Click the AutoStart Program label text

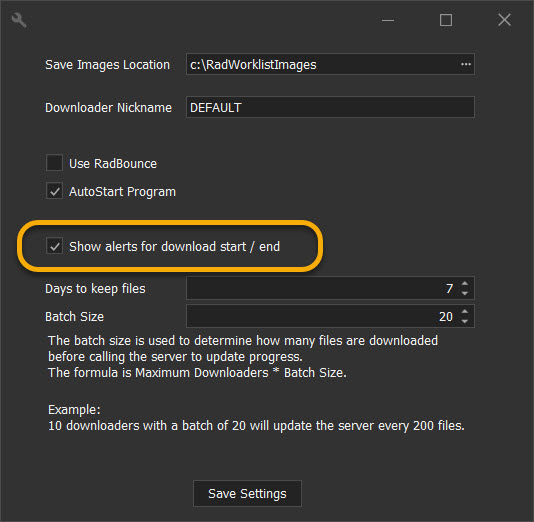click(123, 192)
